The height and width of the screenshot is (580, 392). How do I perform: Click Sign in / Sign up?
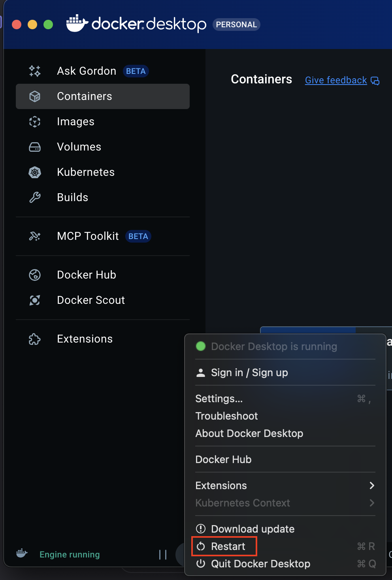(x=249, y=373)
